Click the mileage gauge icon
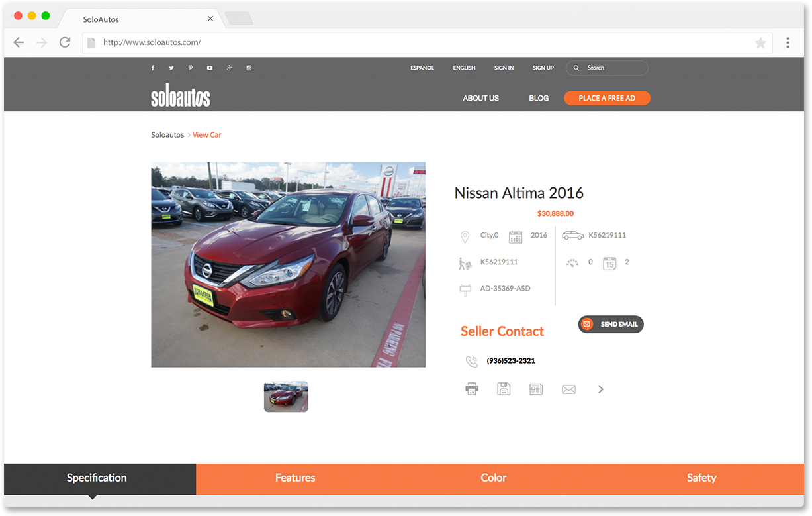The height and width of the screenshot is (516, 812). [572, 262]
